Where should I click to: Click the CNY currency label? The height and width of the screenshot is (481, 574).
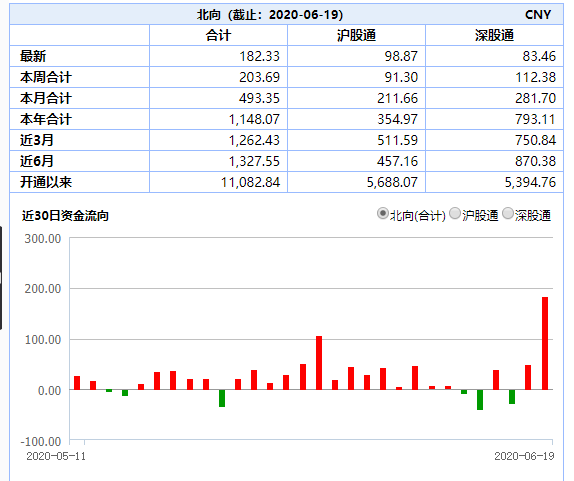pyautogui.click(x=538, y=15)
